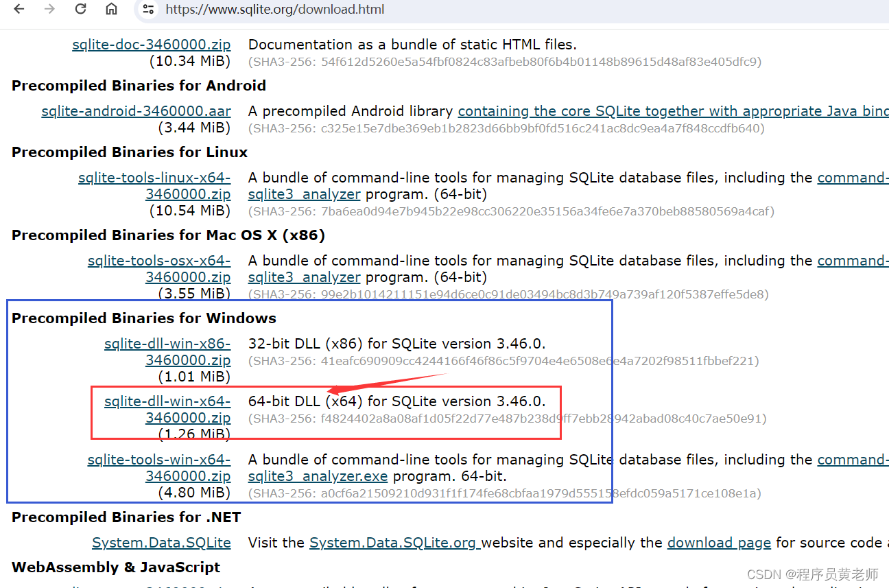Download sqlite-doc-3460000.zip
The height and width of the screenshot is (588, 889).
151,44
